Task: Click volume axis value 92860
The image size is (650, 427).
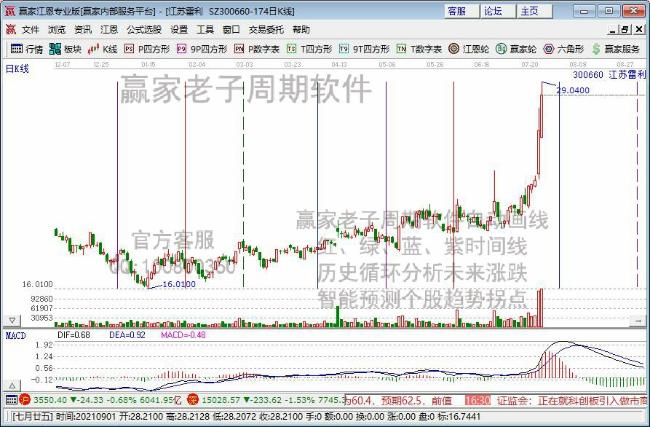Action: (x=41, y=299)
